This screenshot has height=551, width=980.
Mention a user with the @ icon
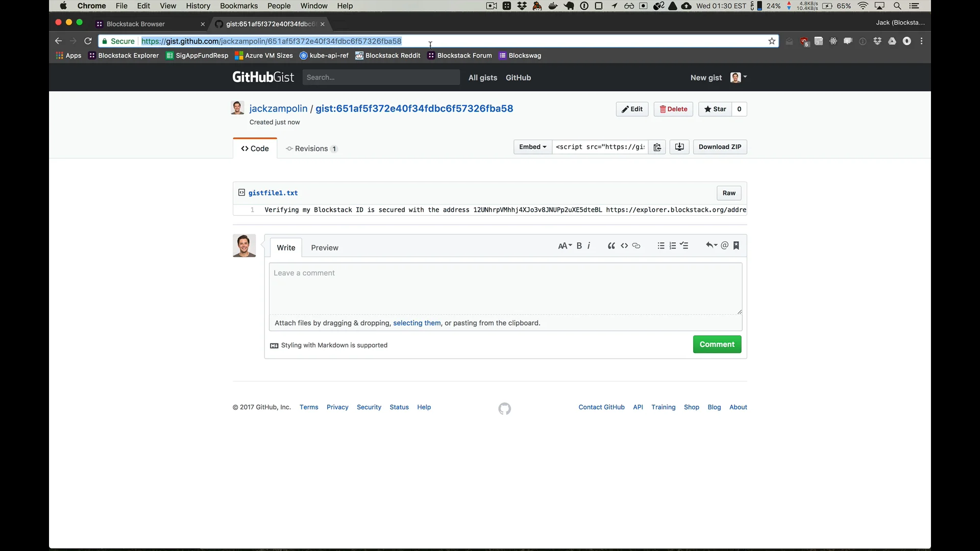(x=725, y=245)
